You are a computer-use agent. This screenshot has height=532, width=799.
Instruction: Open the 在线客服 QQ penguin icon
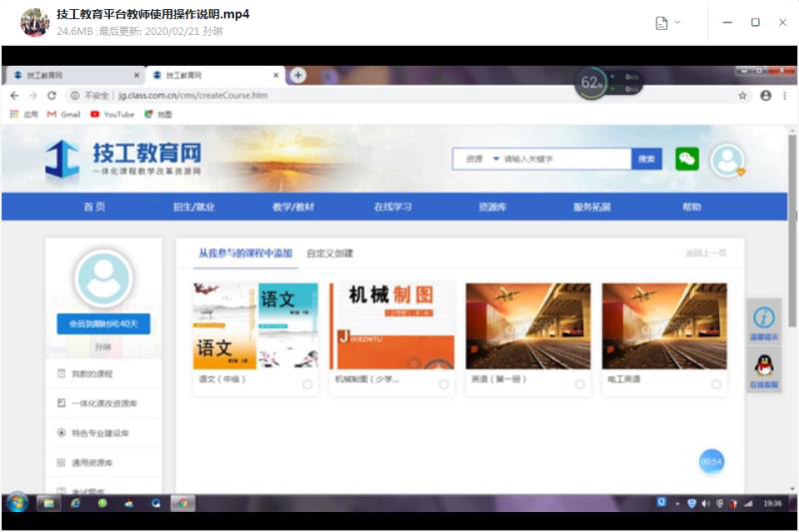point(764,364)
